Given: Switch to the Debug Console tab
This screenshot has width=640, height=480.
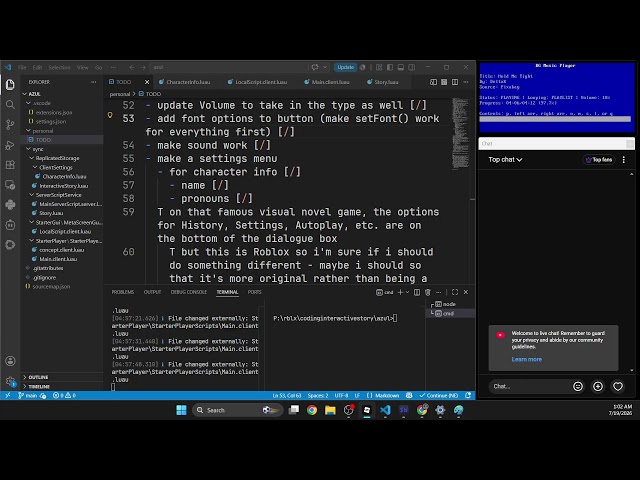Looking at the screenshot, I should [189, 292].
